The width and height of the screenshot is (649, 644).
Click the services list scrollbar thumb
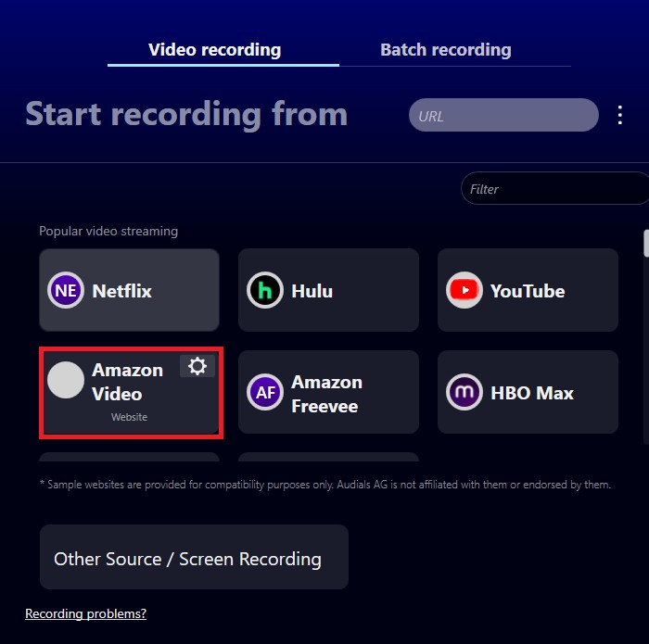[x=646, y=244]
